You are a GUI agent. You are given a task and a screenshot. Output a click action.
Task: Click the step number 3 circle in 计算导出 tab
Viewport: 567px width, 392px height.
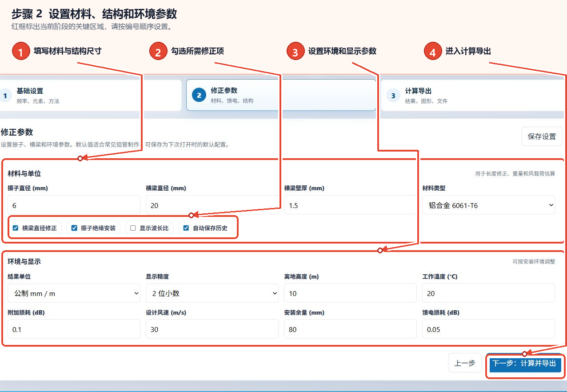[x=393, y=96]
